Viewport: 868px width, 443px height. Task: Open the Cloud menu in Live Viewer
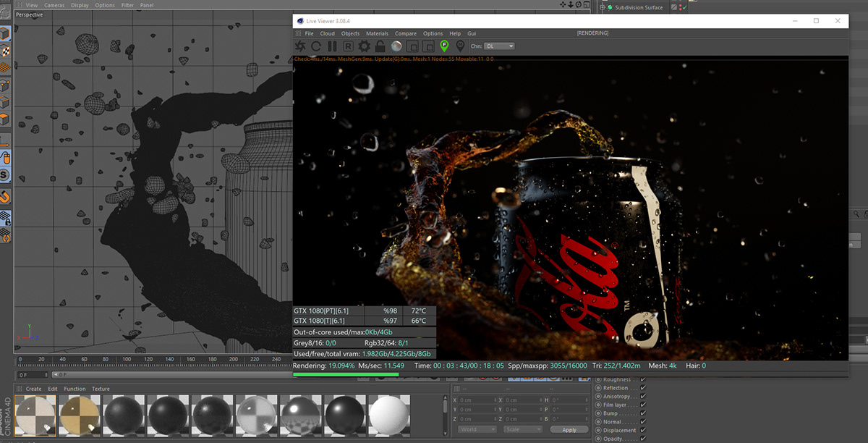point(327,33)
